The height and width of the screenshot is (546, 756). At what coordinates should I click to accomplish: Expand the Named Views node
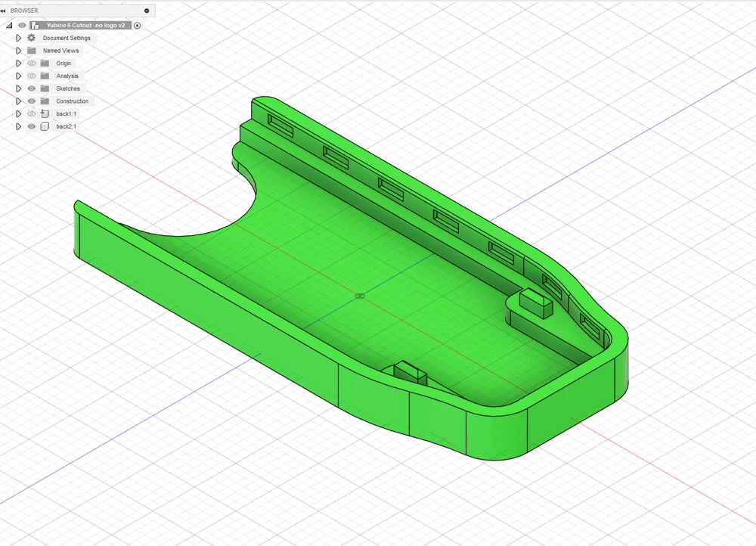click(18, 50)
